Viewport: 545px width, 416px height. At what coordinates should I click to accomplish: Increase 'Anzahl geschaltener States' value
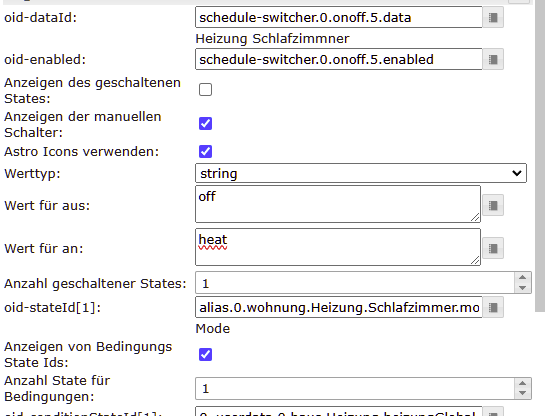(522, 278)
